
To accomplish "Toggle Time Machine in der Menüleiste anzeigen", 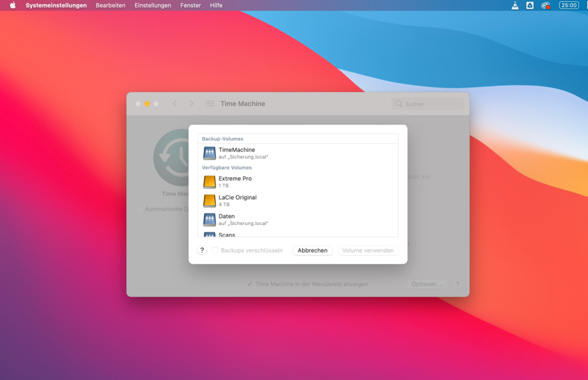I will pos(250,284).
